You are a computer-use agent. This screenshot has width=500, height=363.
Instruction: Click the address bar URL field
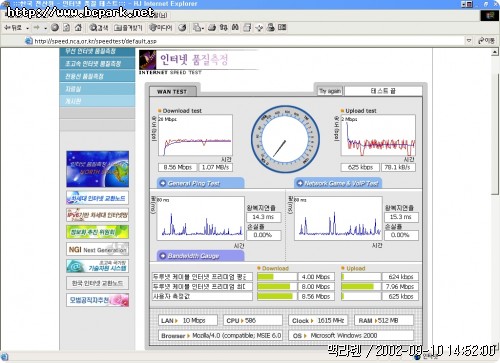248,41
